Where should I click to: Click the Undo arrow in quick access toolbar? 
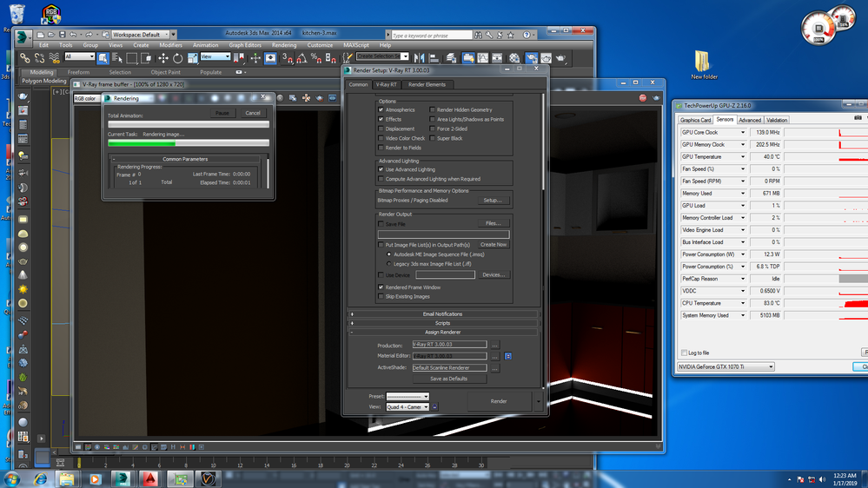click(x=73, y=35)
